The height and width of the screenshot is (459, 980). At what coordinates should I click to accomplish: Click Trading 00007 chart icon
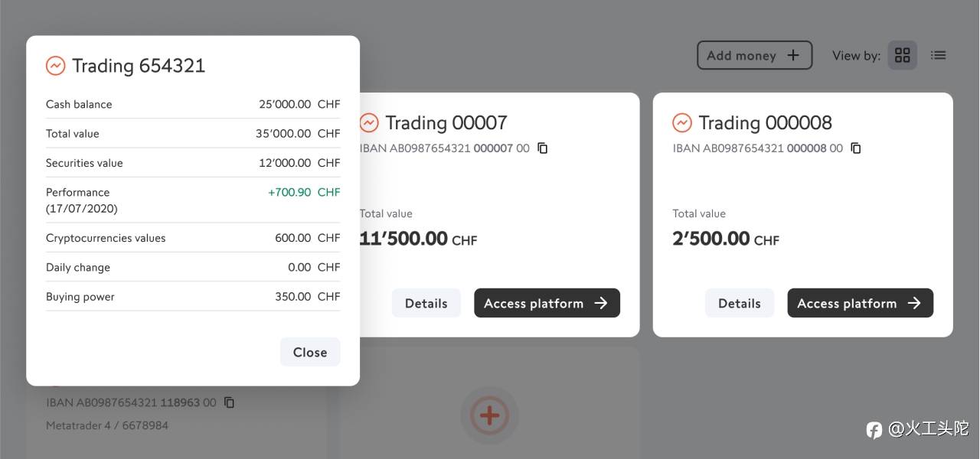[x=369, y=122]
